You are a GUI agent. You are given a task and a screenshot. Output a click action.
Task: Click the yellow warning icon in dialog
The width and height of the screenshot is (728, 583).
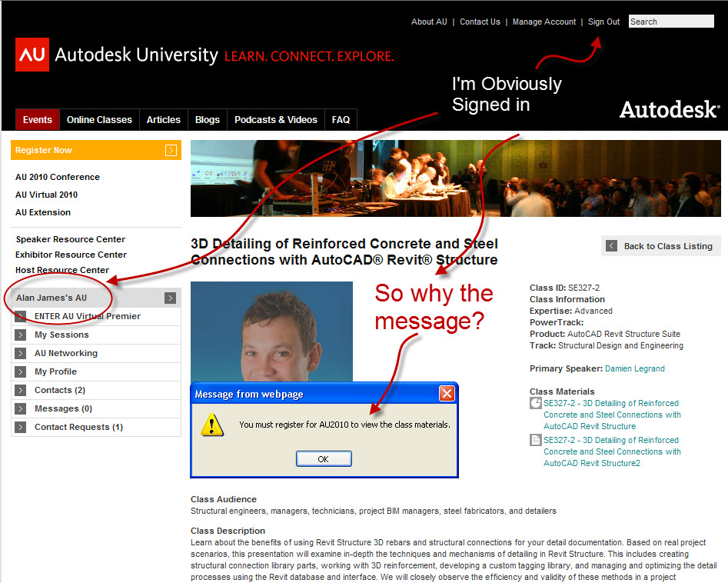tap(212, 425)
